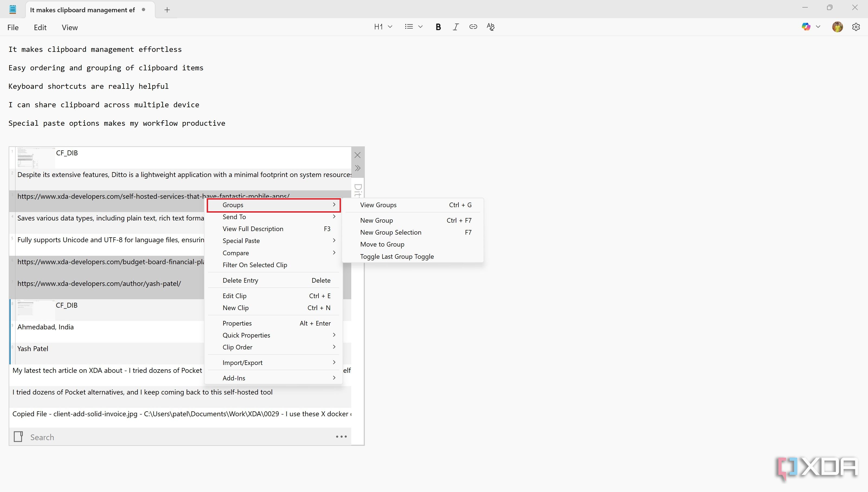Choose Filter On Selected Clip
Viewport: 868px width, 492px height.
point(273,265)
